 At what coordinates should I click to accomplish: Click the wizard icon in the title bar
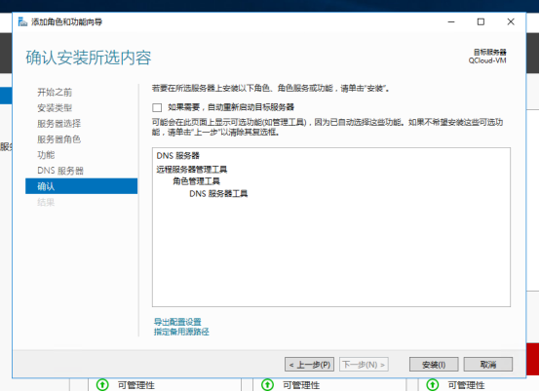22,22
